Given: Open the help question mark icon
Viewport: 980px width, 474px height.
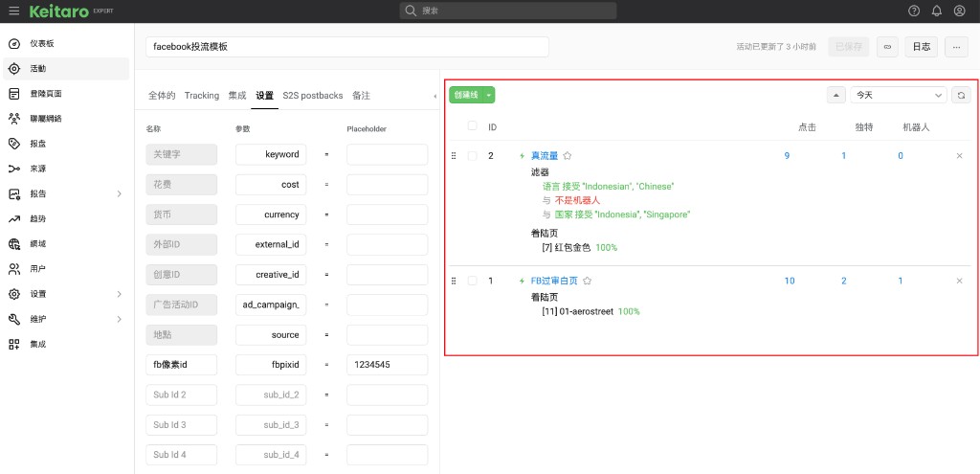Looking at the screenshot, I should pos(914,11).
